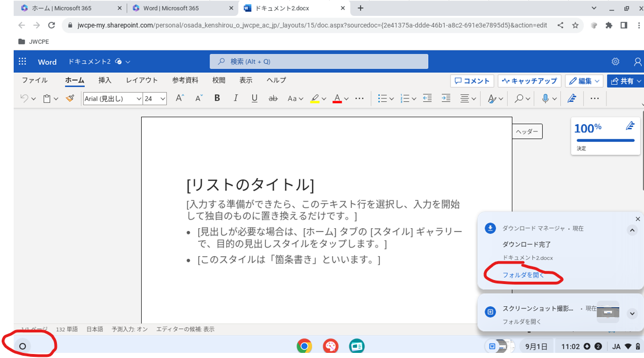Increase the paragraph indent
Viewport: 644px width, 358px height.
pos(446,98)
